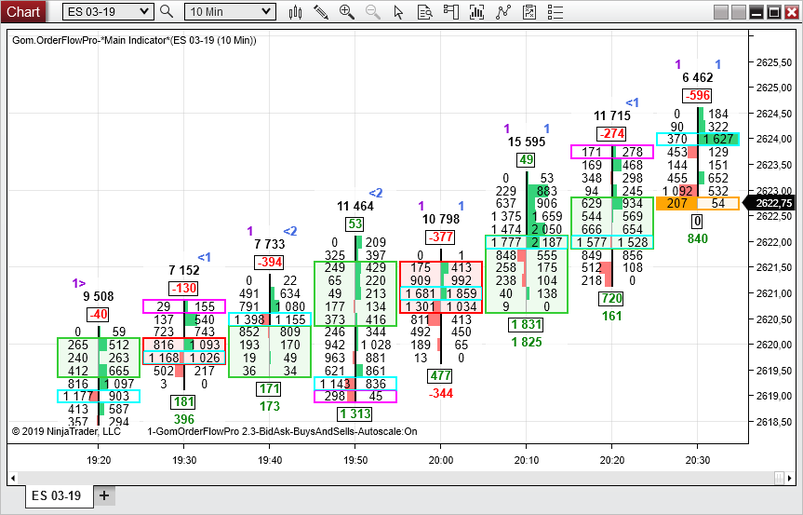Click the 20:00 time axis label
The height and width of the screenshot is (515, 803).
(x=440, y=460)
